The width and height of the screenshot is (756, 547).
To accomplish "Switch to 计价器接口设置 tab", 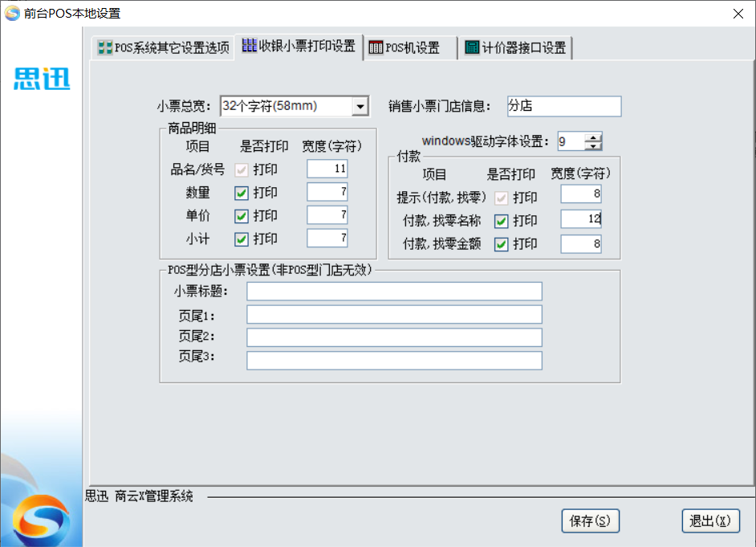I will (523, 48).
